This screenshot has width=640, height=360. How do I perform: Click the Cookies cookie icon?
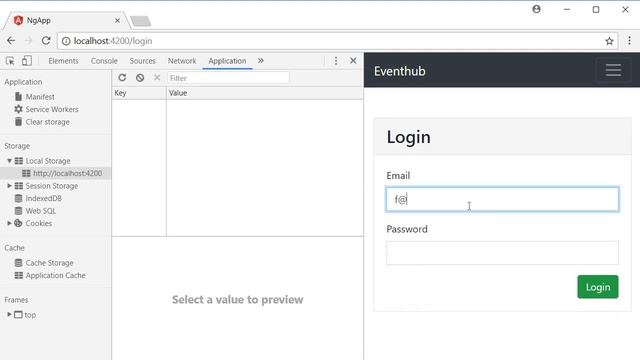(x=18, y=223)
